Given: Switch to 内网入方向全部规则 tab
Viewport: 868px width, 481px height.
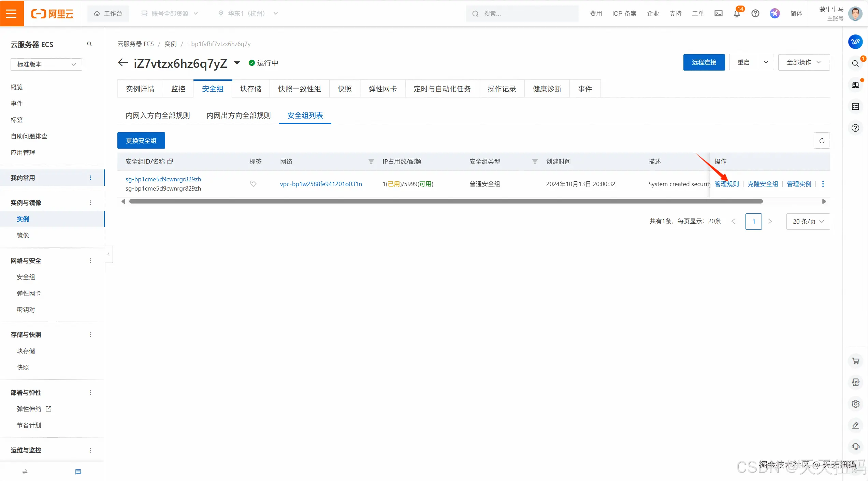Looking at the screenshot, I should [158, 116].
